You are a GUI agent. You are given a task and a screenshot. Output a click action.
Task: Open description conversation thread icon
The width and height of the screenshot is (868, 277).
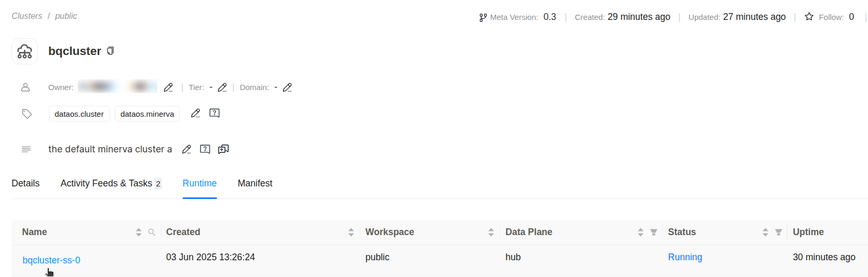pos(223,149)
